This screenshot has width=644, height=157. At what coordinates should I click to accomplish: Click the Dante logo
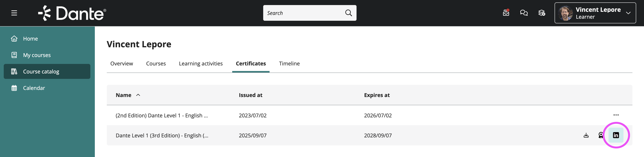pos(72,13)
